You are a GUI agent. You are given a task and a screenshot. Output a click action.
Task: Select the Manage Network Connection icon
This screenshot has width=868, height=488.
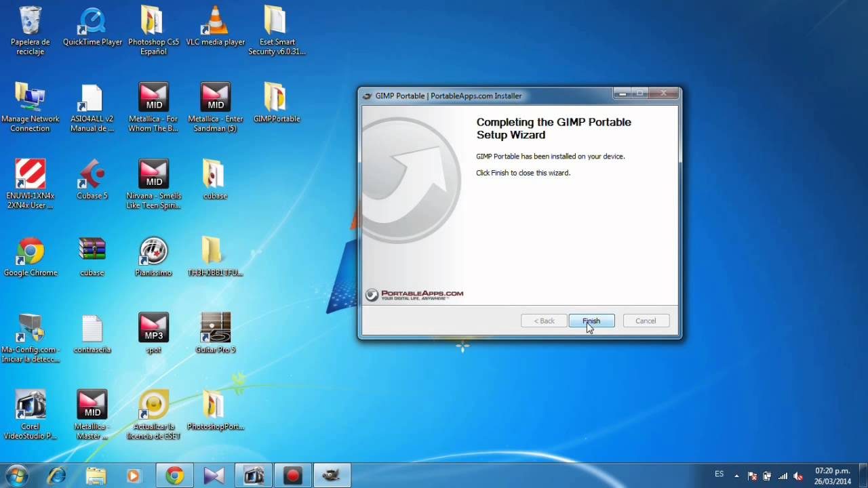coord(31,108)
